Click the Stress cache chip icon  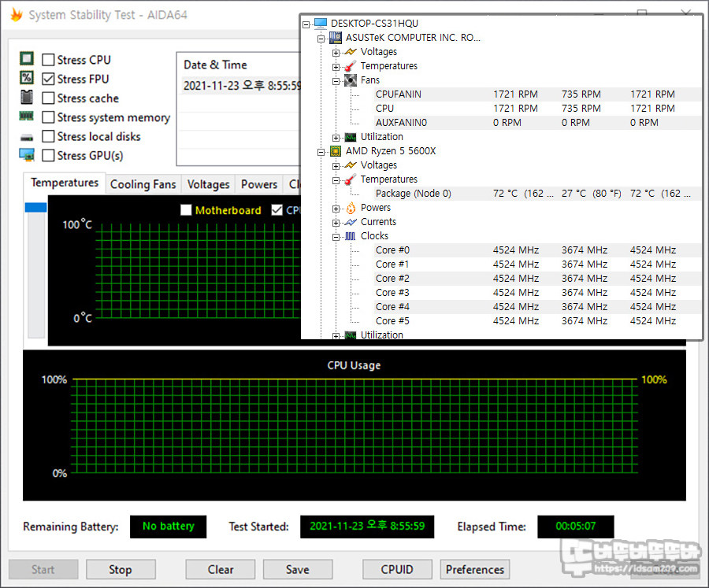point(27,97)
